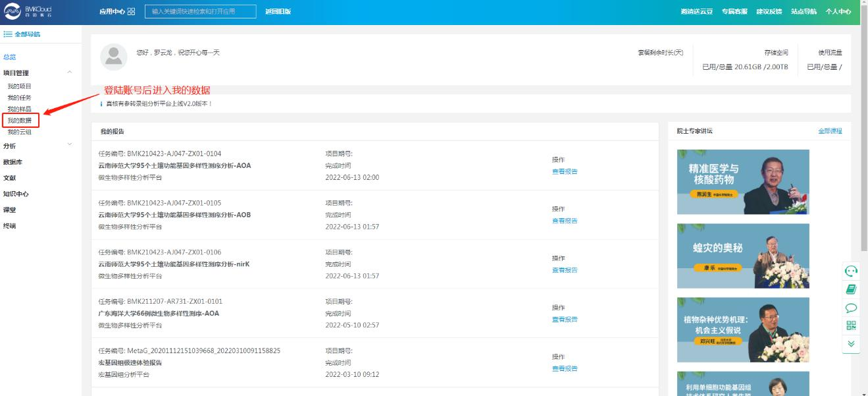
Task: Collapse the 项目管理 section
Action: [70, 72]
